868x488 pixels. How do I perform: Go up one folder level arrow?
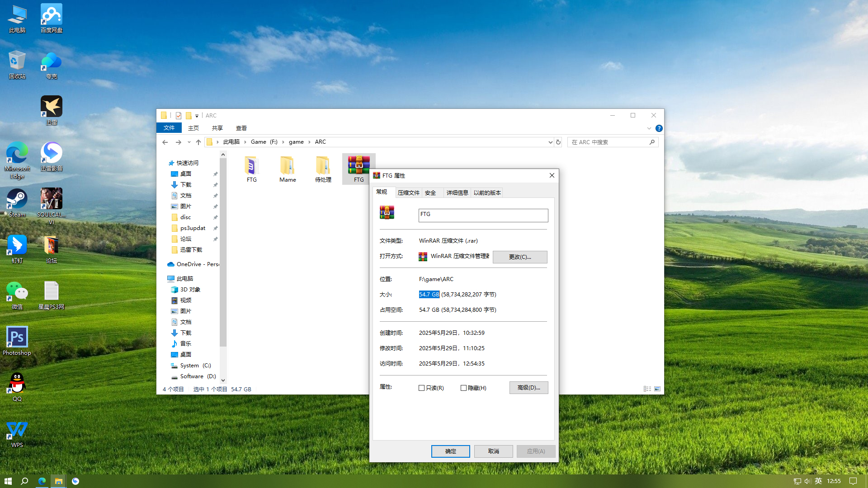[198, 142]
